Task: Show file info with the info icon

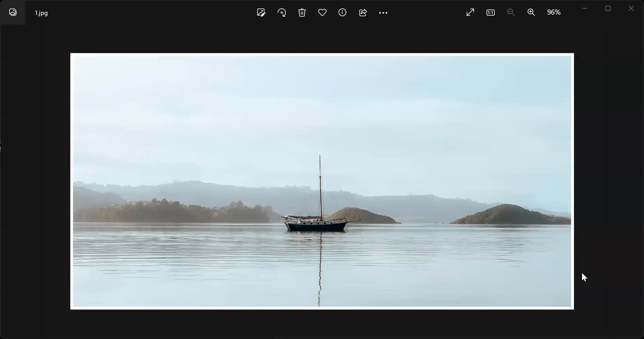Action: click(342, 12)
